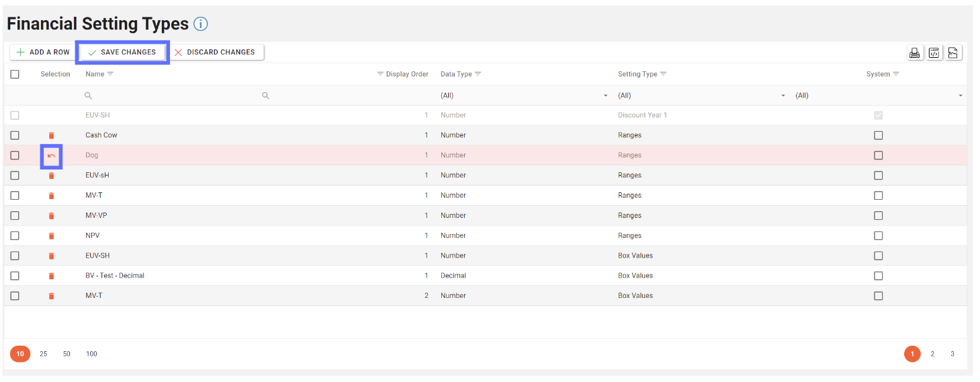This screenshot has width=980, height=382.
Task: Click the code export icon in the toolbar
Action: pyautogui.click(x=934, y=53)
